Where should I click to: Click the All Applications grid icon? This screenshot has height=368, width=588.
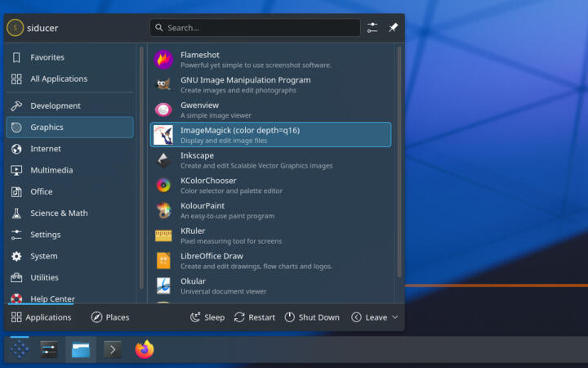[x=16, y=79]
